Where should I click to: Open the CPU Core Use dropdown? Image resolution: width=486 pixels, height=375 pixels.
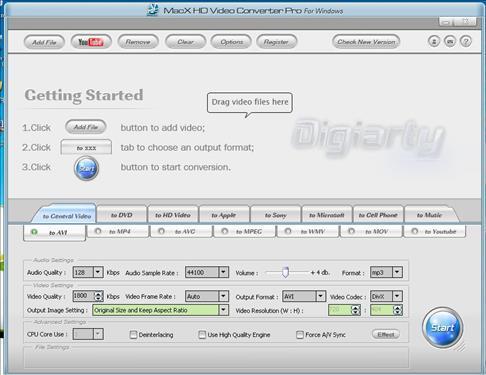(98, 334)
